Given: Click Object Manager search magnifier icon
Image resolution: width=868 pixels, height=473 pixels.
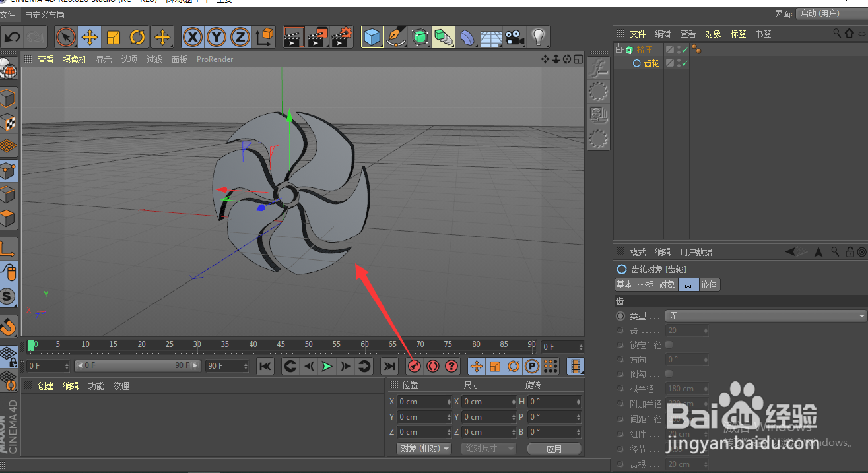Looking at the screenshot, I should [837, 34].
